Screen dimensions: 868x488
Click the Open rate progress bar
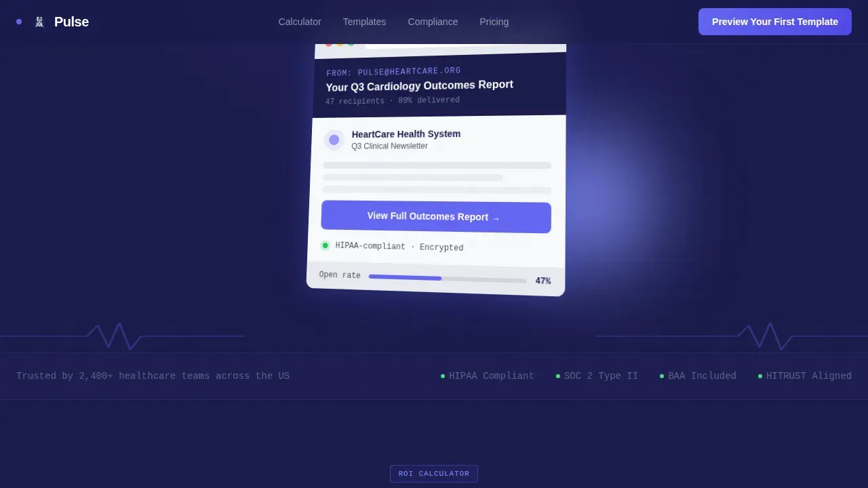(x=448, y=279)
